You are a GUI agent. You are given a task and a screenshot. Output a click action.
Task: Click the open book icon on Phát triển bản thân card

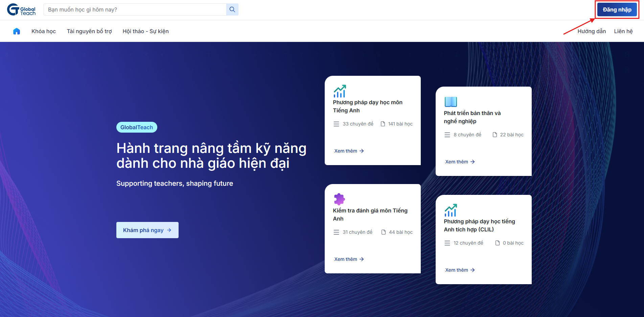pos(451,101)
